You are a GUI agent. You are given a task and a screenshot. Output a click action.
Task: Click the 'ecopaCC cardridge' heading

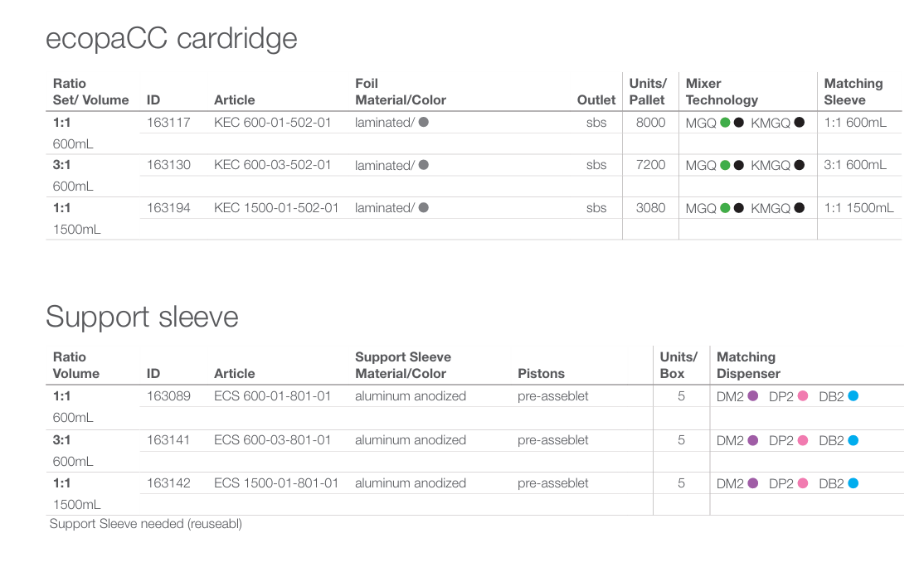pyautogui.click(x=172, y=39)
